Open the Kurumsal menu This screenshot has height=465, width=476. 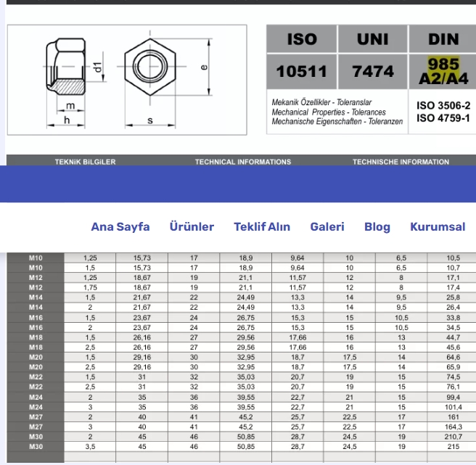438,227
